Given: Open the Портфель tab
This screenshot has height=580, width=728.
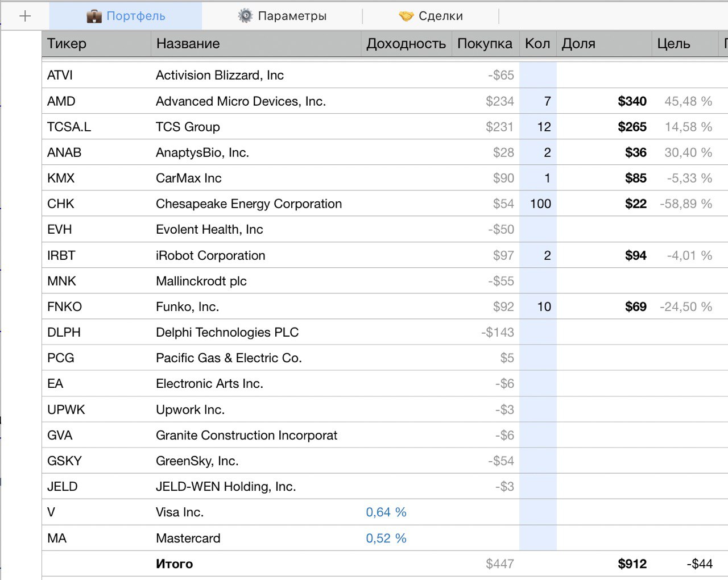Looking at the screenshot, I should pos(126,16).
